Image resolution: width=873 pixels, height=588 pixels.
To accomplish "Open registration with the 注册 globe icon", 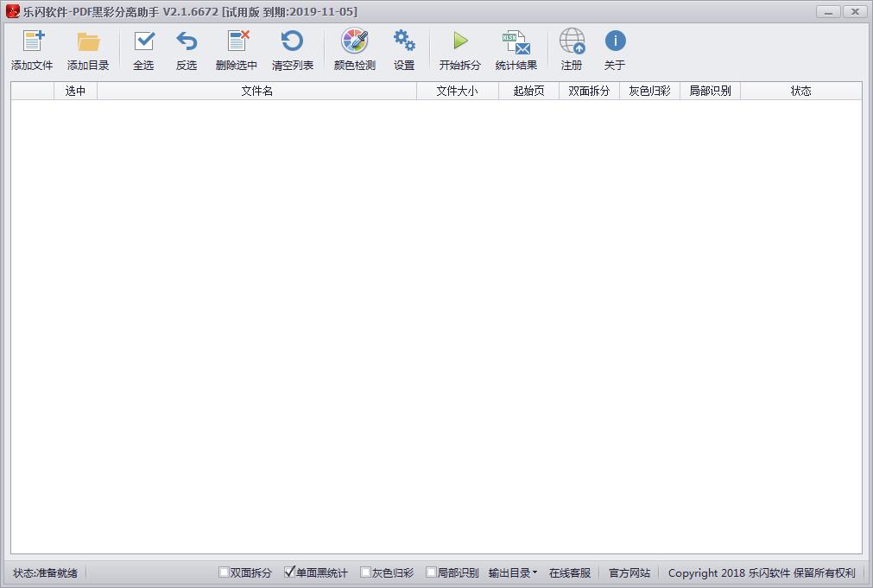I will (x=571, y=48).
